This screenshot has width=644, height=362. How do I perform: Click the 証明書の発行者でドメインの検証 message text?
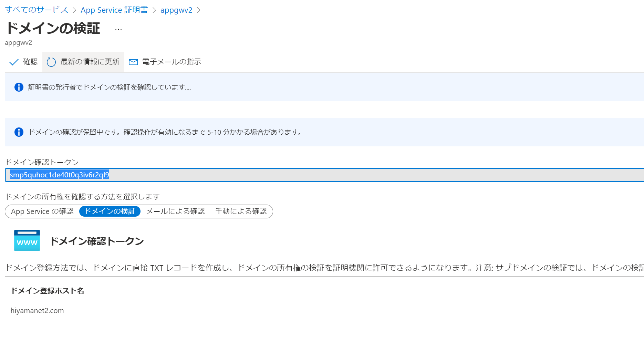[110, 87]
